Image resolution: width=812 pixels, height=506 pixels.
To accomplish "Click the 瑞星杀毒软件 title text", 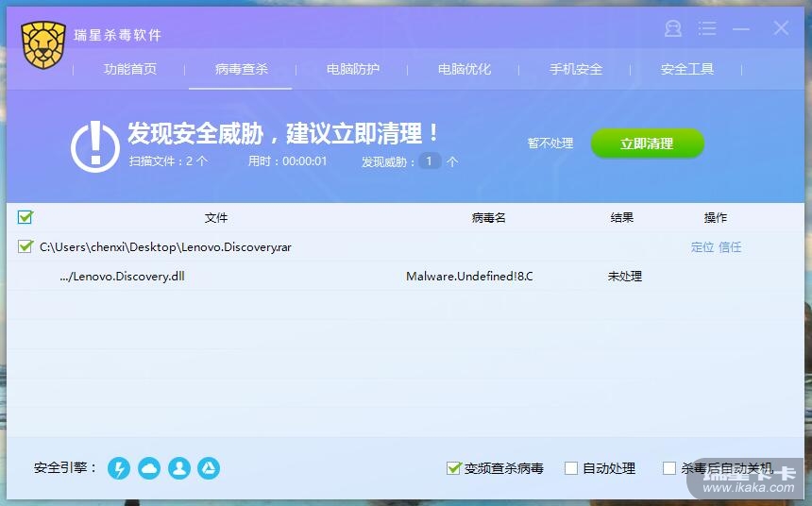I will pos(118,35).
